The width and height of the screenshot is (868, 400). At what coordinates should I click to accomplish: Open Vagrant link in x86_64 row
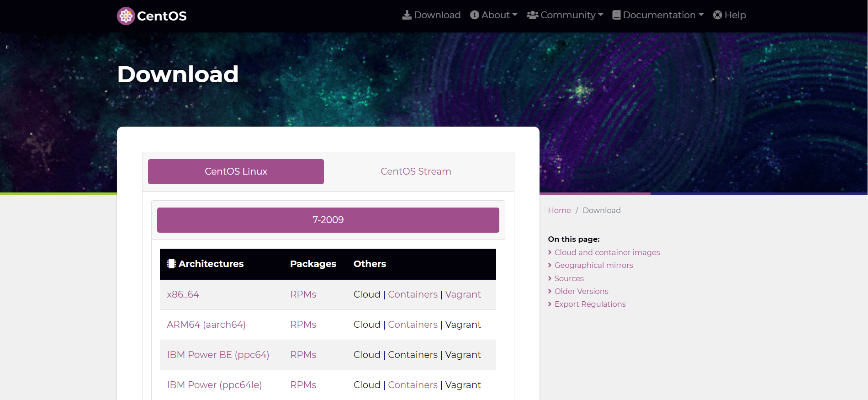coord(463,294)
